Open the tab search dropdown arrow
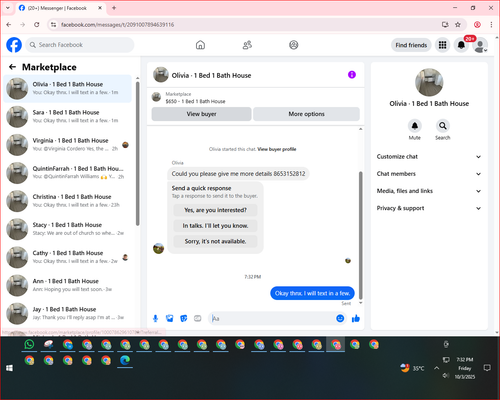Viewport: 500px width, 400px height. pyautogui.click(x=8, y=8)
